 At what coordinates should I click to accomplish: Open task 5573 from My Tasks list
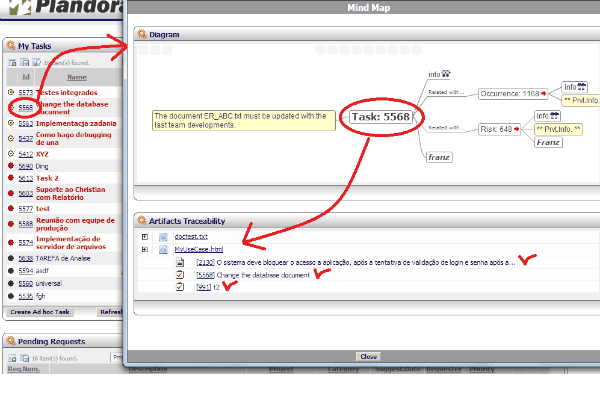(26, 92)
